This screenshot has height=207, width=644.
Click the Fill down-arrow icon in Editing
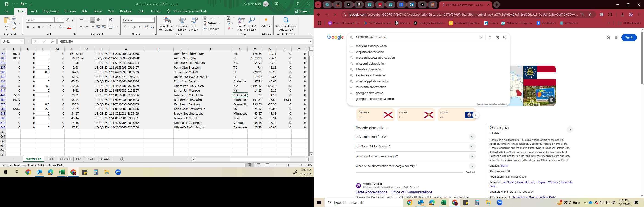229,23
